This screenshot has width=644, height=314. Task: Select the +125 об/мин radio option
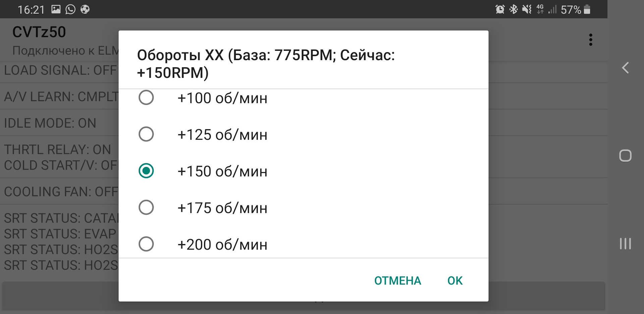tap(146, 134)
